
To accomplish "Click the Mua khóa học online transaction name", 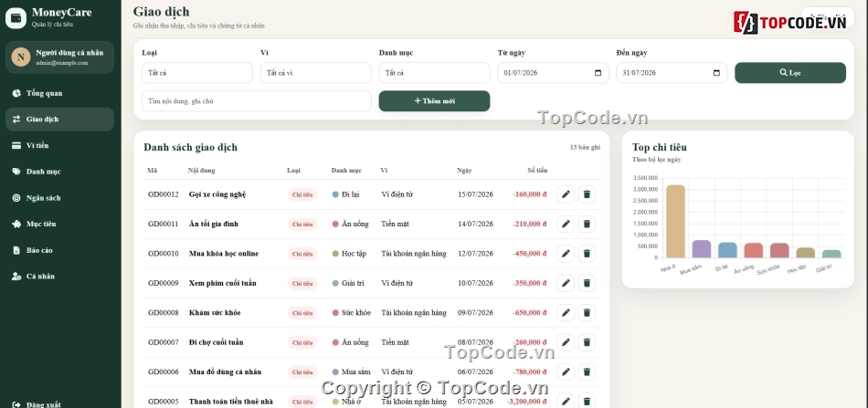I will click(x=224, y=254).
